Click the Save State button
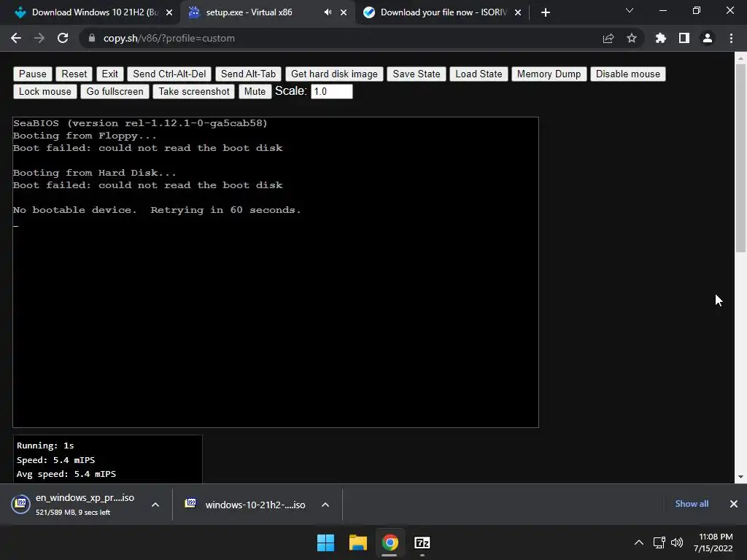 [417, 74]
